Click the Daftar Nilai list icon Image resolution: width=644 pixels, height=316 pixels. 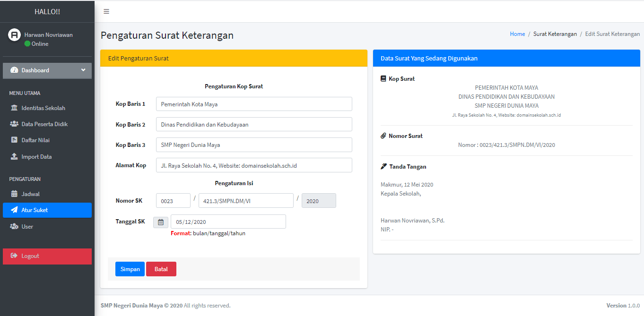coord(14,140)
